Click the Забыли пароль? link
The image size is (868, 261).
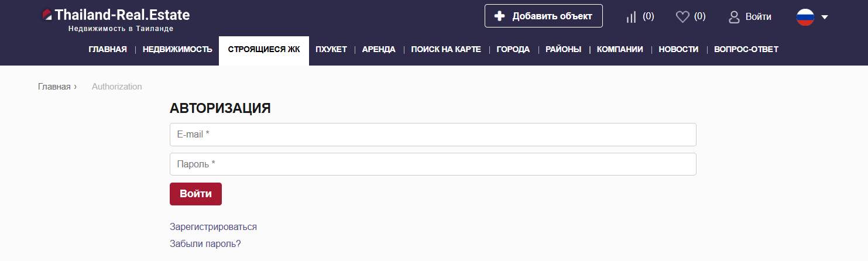click(205, 244)
